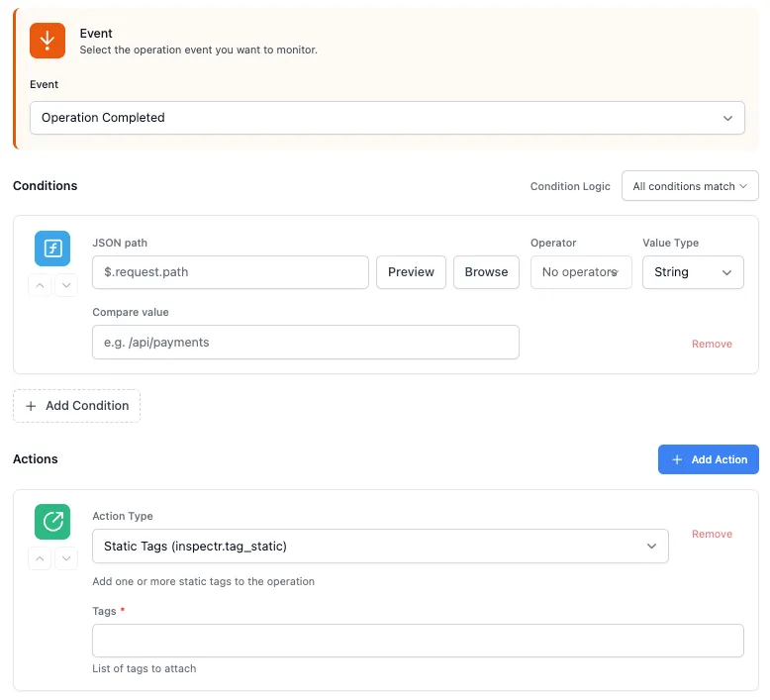
Task: Click the green action type icon
Action: click(52, 522)
